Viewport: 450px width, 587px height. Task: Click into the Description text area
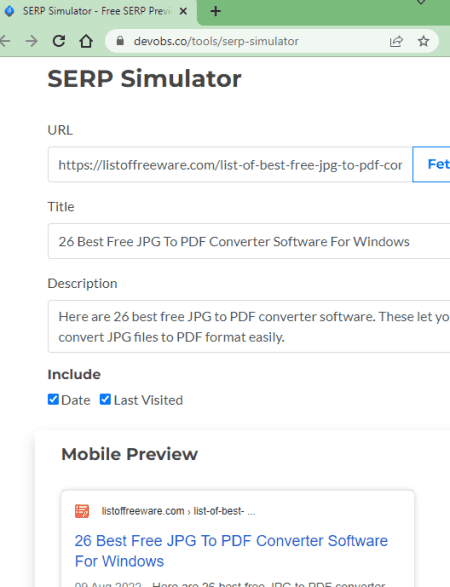click(x=249, y=326)
